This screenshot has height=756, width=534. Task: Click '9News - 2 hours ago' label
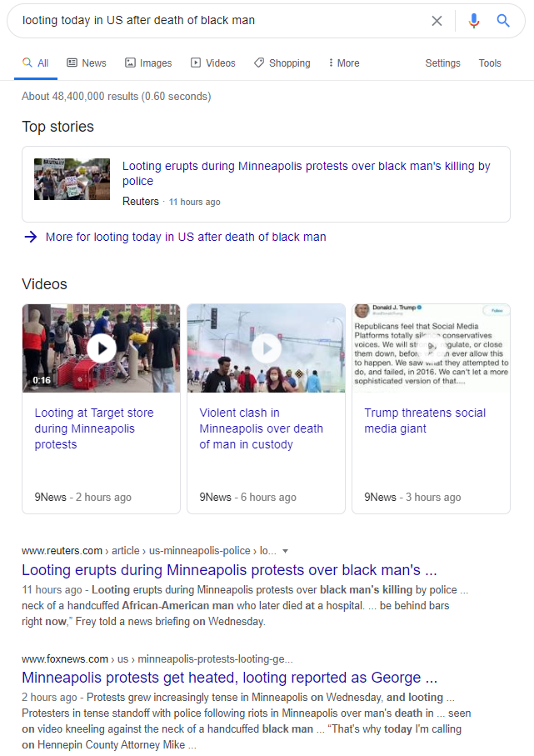83,497
